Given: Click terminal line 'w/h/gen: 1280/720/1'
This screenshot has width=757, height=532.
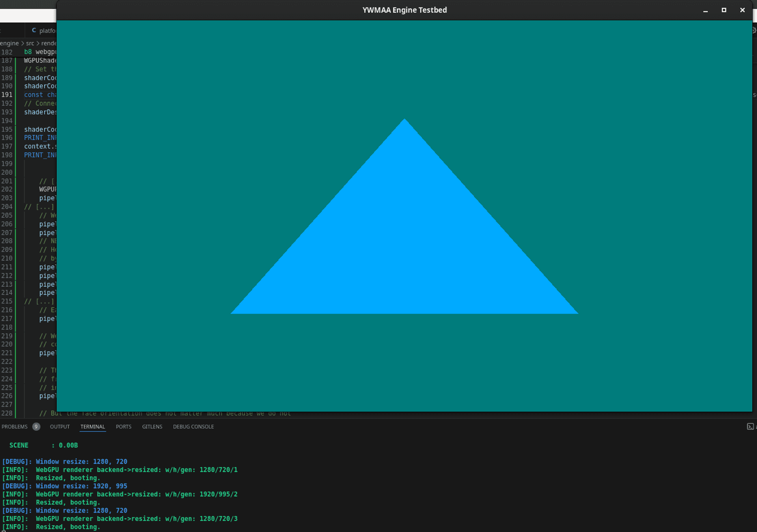Looking at the screenshot, I should (x=201, y=470).
